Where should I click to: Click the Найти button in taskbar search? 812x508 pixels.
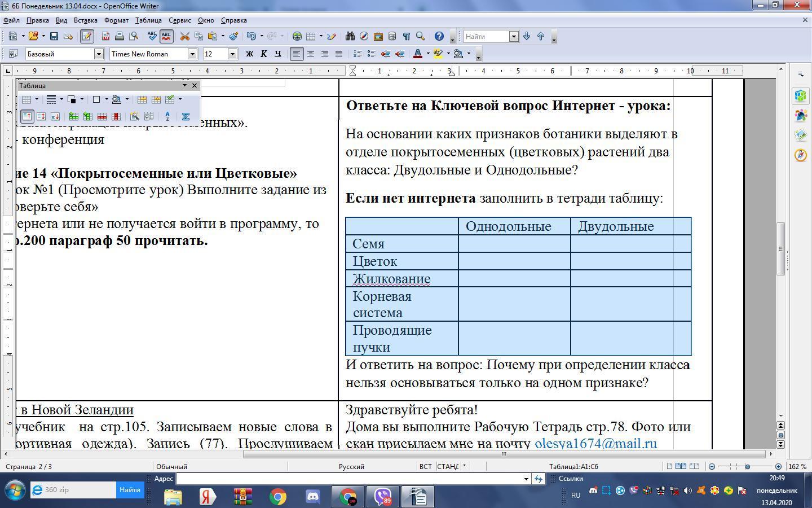130,490
